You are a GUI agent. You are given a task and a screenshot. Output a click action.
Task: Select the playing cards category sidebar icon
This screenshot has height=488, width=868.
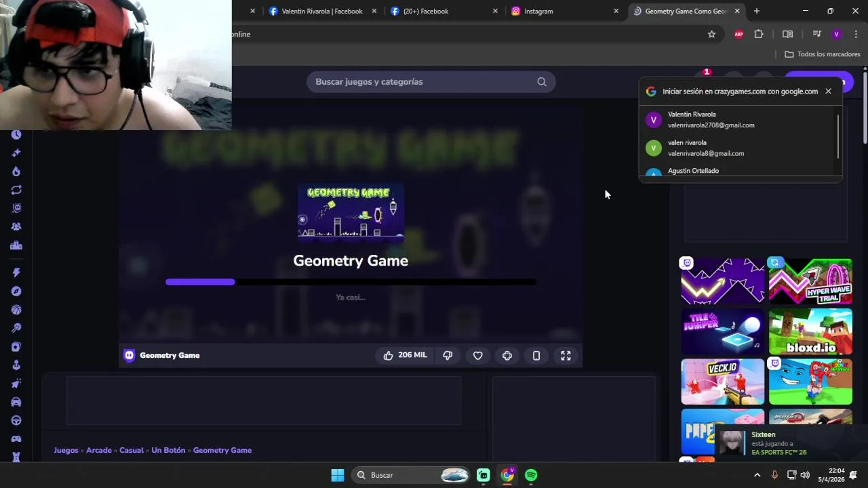pos(16,347)
